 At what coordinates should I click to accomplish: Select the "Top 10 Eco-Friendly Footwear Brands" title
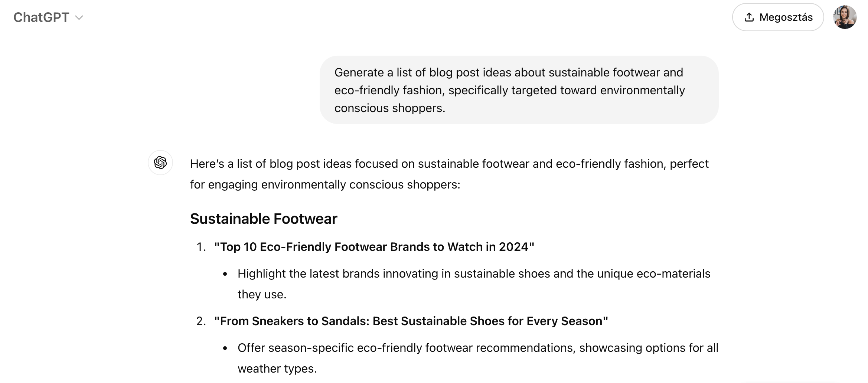(374, 247)
